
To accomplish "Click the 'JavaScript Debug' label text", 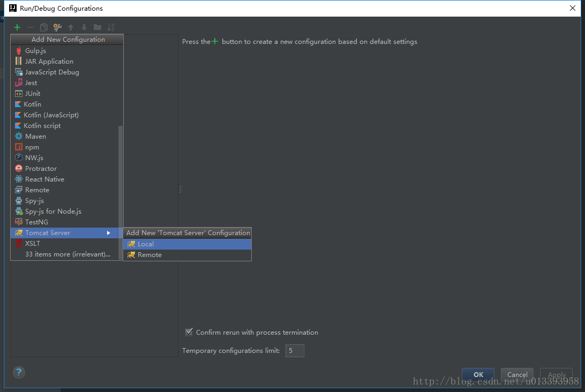I will point(52,72).
